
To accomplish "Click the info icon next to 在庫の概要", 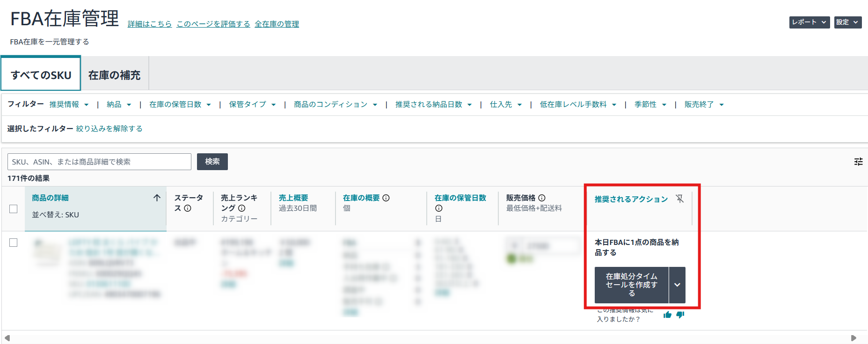I will point(386,198).
